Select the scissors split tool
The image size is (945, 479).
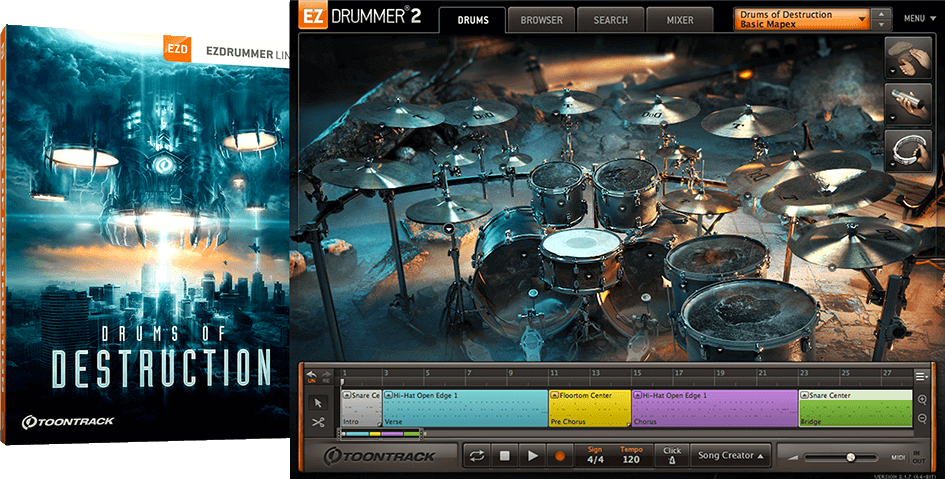tap(319, 422)
